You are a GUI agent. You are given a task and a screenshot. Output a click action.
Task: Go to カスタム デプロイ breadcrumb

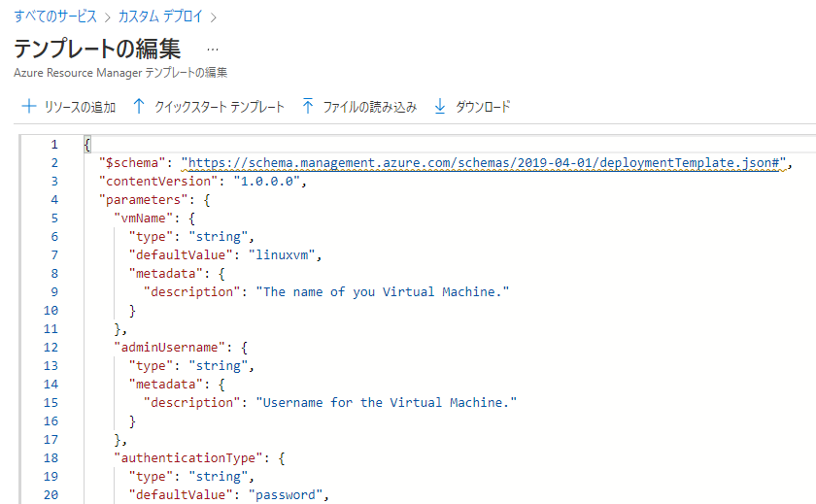point(160,17)
